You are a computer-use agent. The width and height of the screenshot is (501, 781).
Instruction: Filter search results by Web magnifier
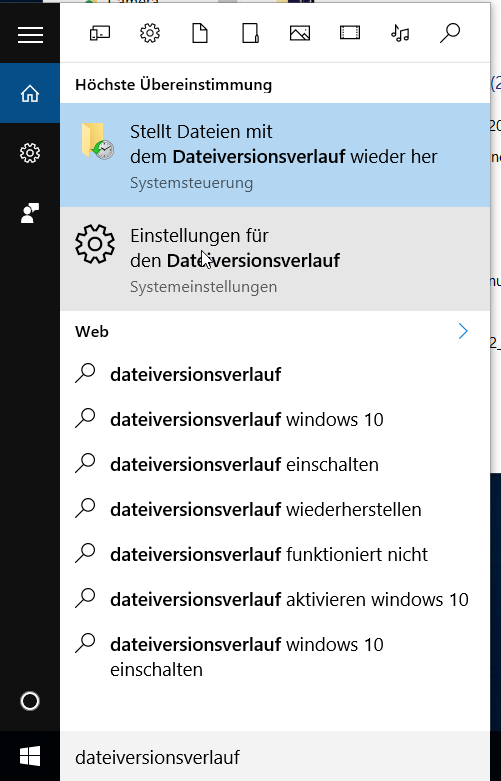(x=450, y=33)
